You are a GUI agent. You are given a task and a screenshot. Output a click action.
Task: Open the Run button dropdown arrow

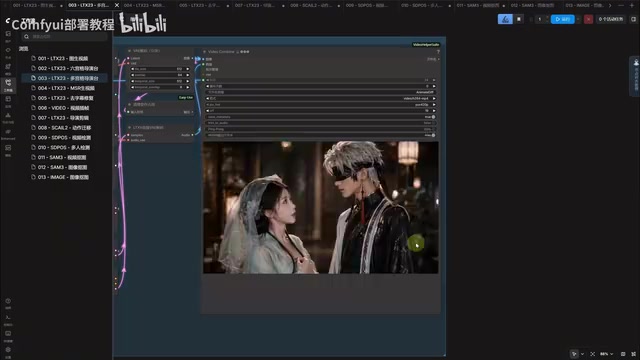[x=578, y=19]
